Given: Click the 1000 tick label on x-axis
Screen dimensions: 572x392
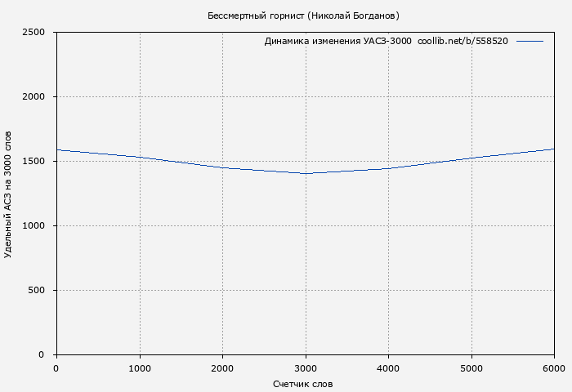Looking at the screenshot, I should click(140, 369).
